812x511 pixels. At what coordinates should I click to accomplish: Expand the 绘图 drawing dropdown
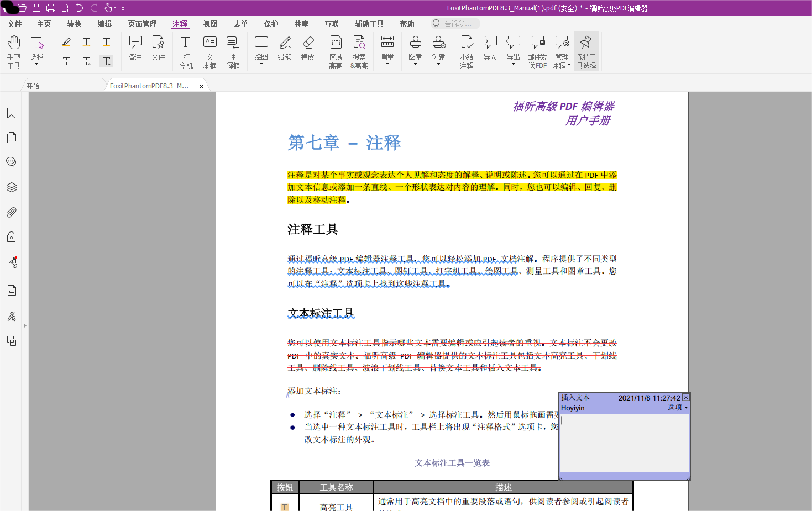tap(261, 64)
